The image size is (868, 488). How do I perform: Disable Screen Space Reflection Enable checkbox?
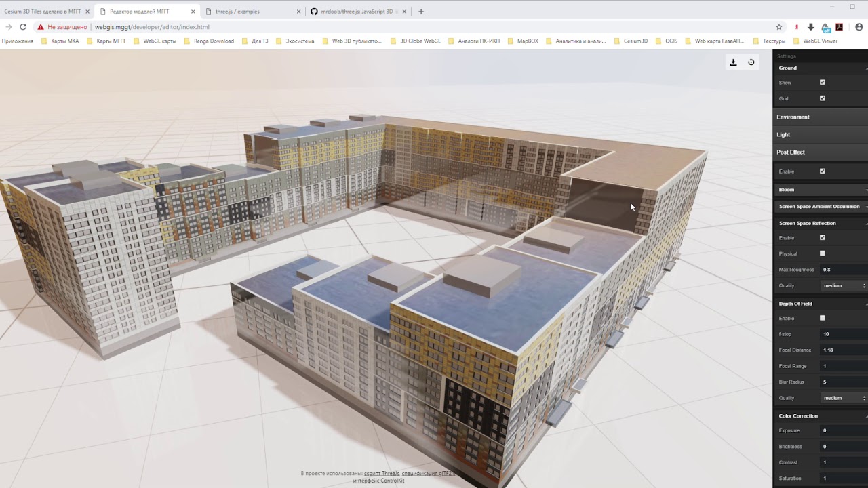point(823,238)
